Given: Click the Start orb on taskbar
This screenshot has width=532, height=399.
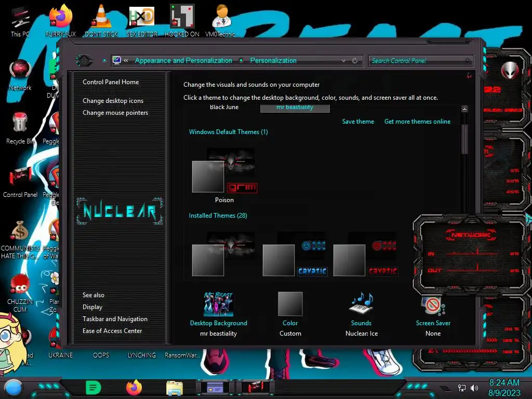Looking at the screenshot, I should pos(14,388).
